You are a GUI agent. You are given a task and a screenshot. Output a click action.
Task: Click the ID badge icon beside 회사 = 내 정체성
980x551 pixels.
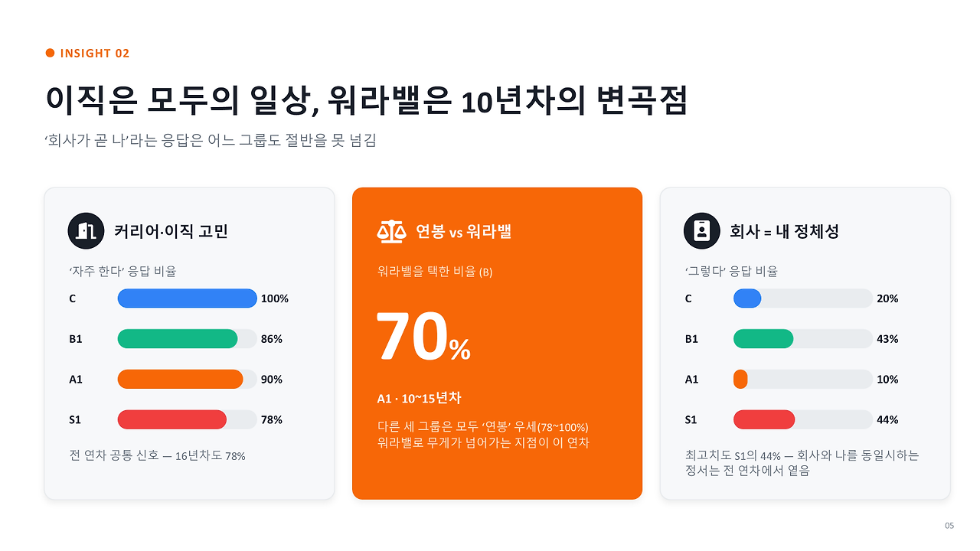click(701, 230)
